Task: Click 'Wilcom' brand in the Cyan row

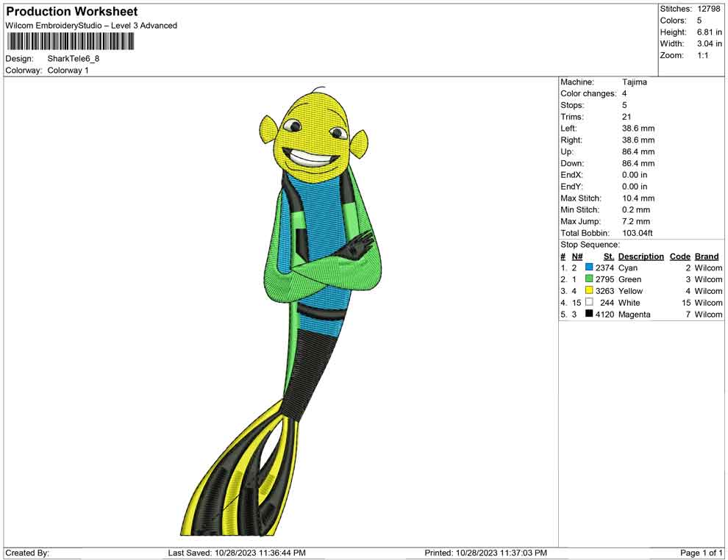Action: tap(708, 268)
